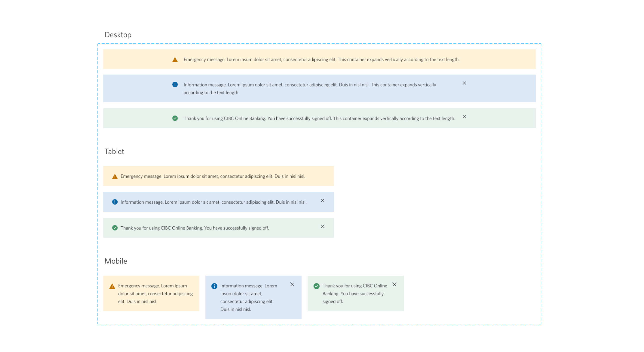The image size is (644, 352).
Task: Click the tablet information circle icon
Action: [x=115, y=202]
